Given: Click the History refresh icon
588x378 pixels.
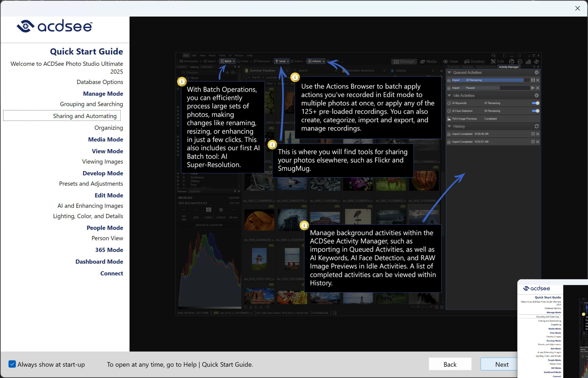Looking at the screenshot, I should [x=536, y=126].
